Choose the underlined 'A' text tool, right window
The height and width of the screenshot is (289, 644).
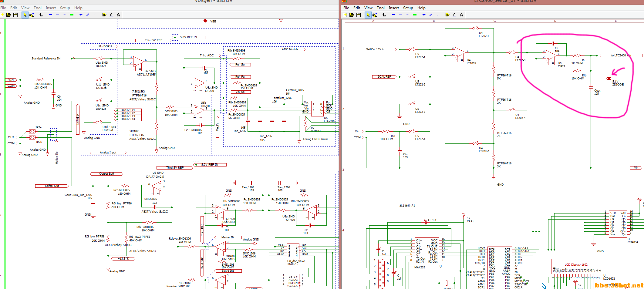point(454,15)
